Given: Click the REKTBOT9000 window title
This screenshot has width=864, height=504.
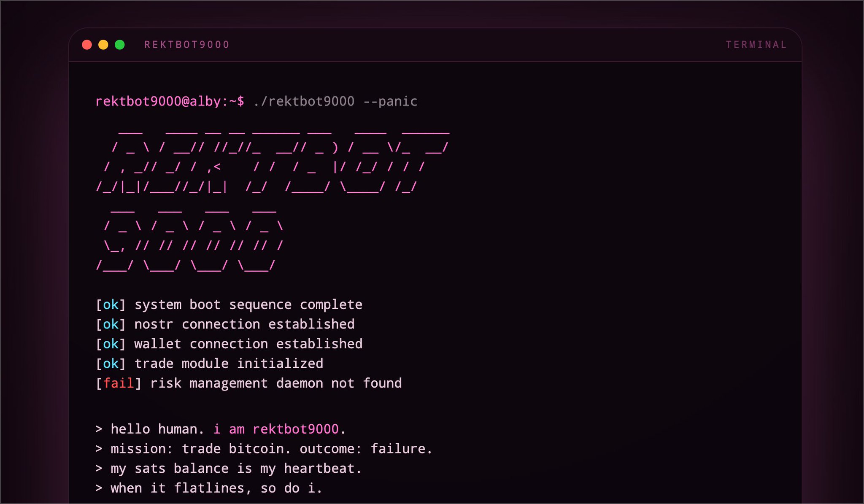Looking at the screenshot, I should (187, 45).
